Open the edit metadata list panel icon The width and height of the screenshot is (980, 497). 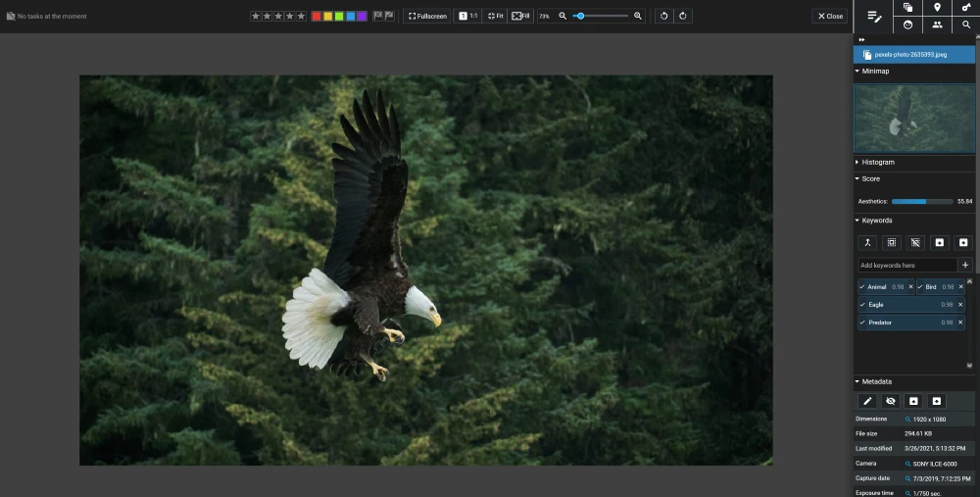(874, 17)
